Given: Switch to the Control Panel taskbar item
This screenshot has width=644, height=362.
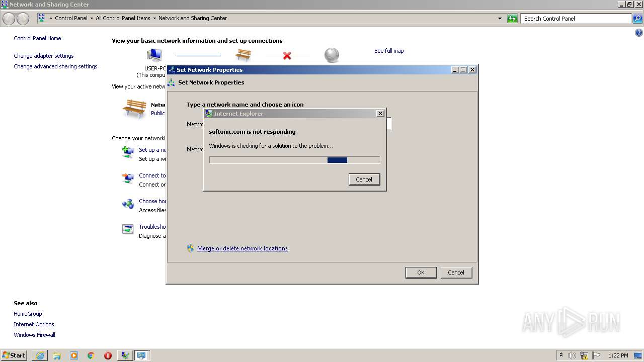Looking at the screenshot, I should pos(142,355).
